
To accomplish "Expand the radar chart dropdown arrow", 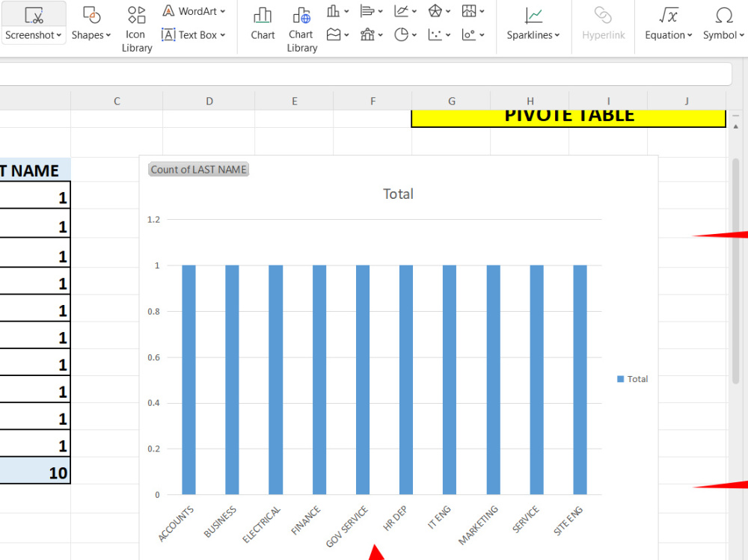I will click(448, 11).
